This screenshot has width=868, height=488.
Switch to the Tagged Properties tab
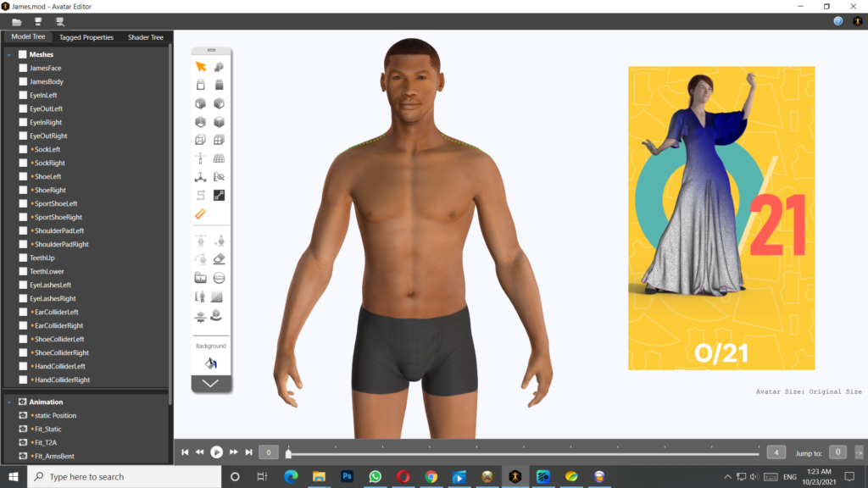[x=86, y=37]
